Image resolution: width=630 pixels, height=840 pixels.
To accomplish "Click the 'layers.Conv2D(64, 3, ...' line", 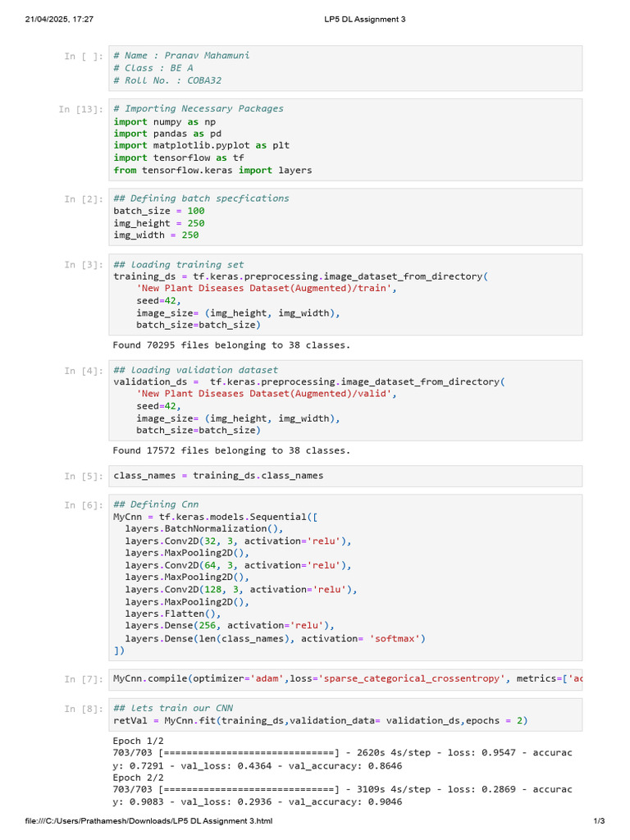I will coord(239,565).
